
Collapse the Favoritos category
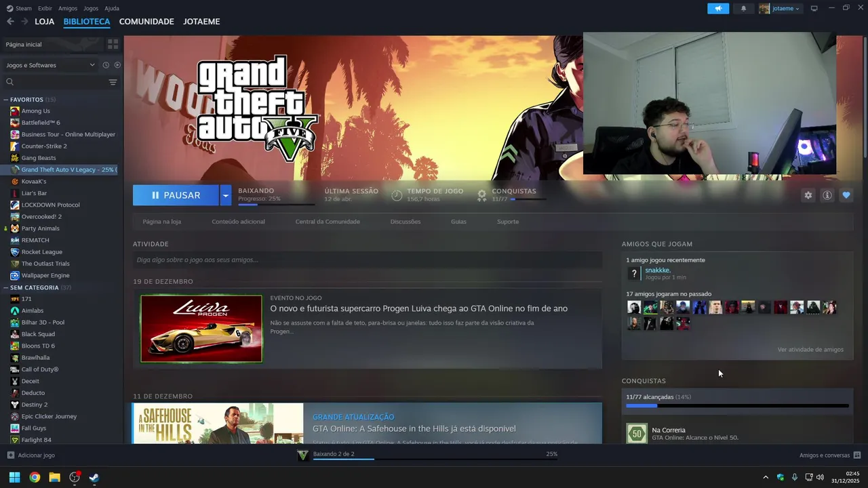point(6,100)
